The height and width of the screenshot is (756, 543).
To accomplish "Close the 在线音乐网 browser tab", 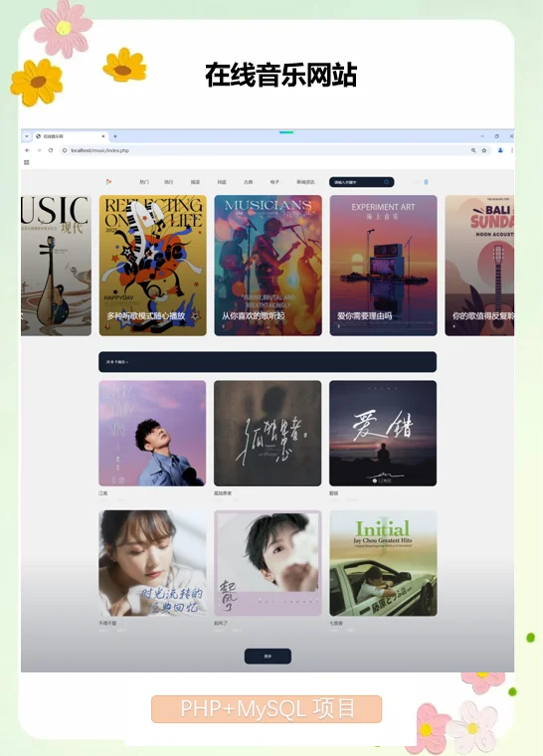I will (103, 136).
